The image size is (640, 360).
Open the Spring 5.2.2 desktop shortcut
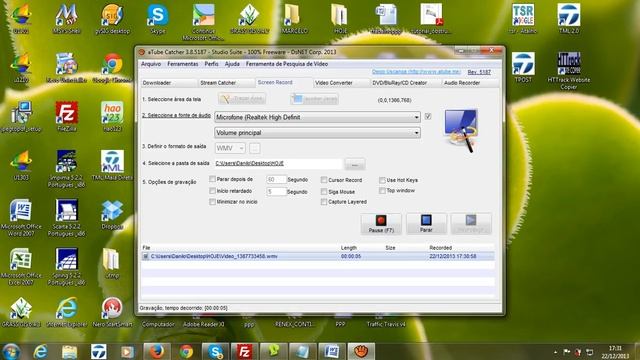pyautogui.click(x=67, y=267)
